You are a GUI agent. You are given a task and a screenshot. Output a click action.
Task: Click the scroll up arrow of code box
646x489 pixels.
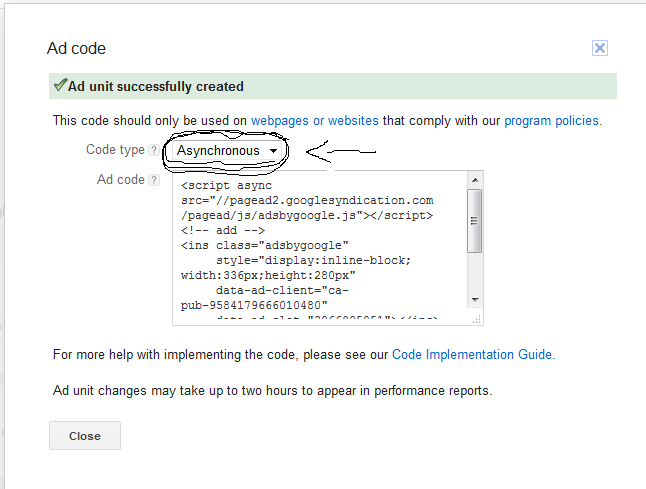tap(475, 180)
